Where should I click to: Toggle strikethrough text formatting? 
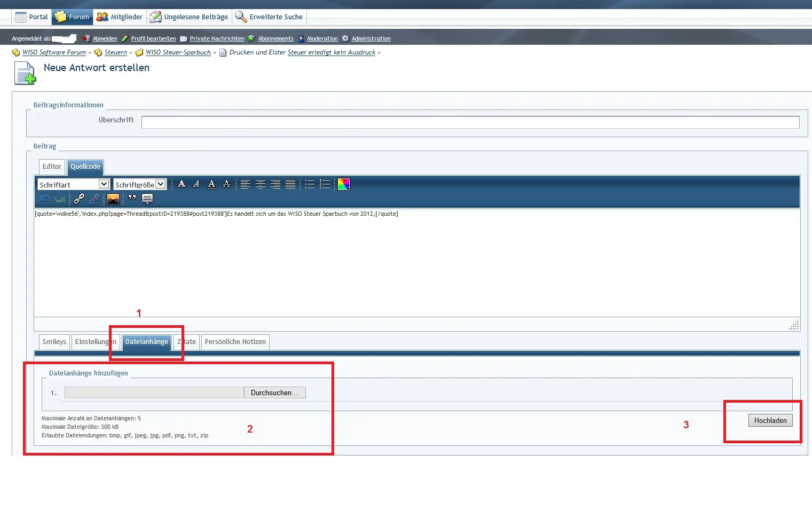226,184
